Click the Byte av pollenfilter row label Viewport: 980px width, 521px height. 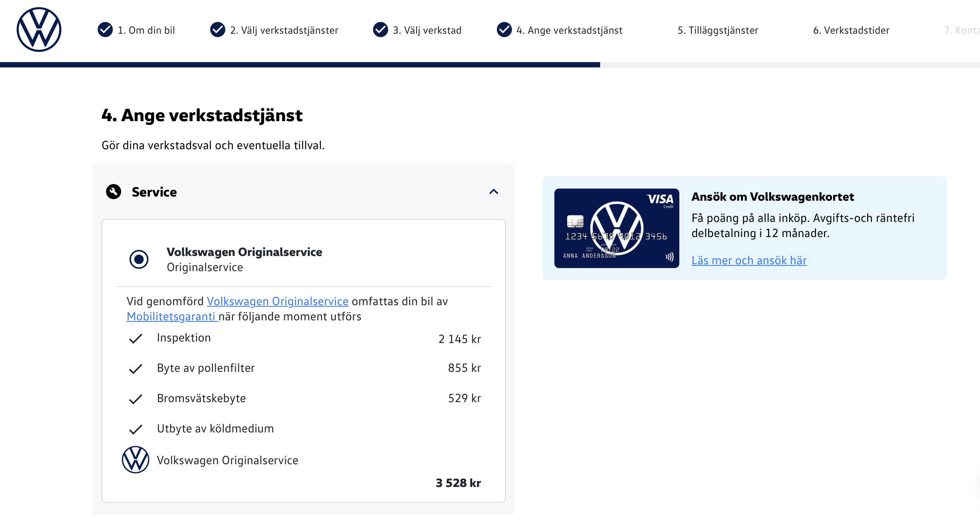point(206,368)
